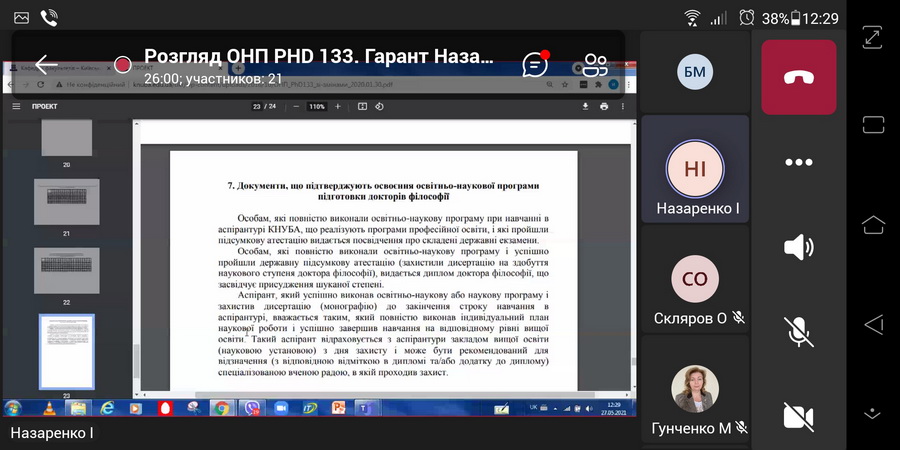Open the PDF viewer hamburger menu
This screenshot has width=900, height=450.
coord(16,106)
